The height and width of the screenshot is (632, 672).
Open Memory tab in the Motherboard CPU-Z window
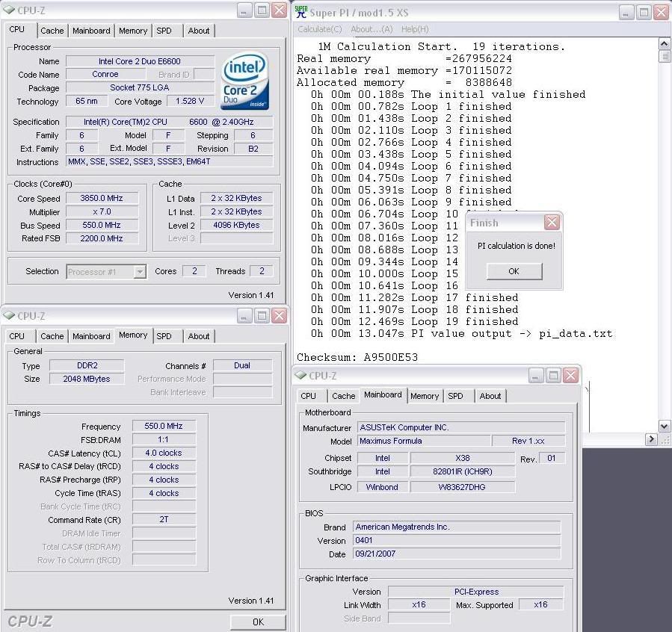[x=425, y=396]
